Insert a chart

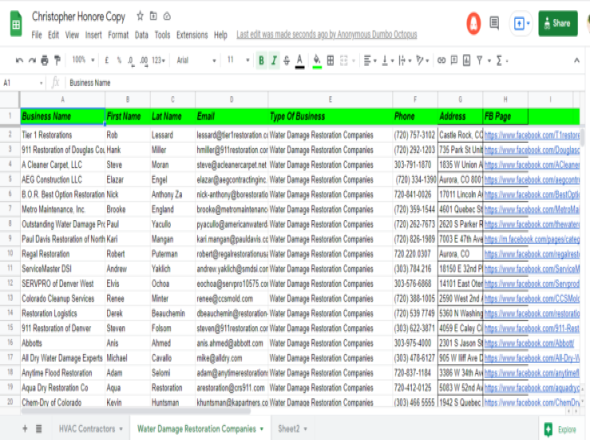click(467, 60)
